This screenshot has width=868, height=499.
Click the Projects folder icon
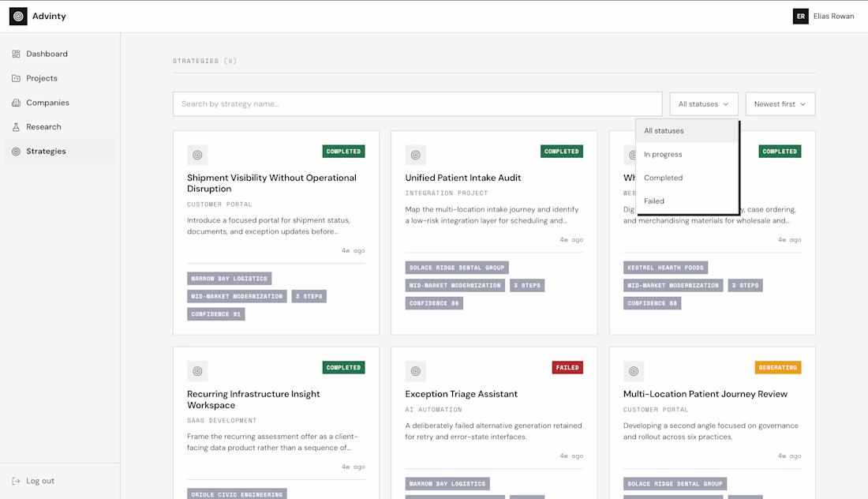click(16, 78)
